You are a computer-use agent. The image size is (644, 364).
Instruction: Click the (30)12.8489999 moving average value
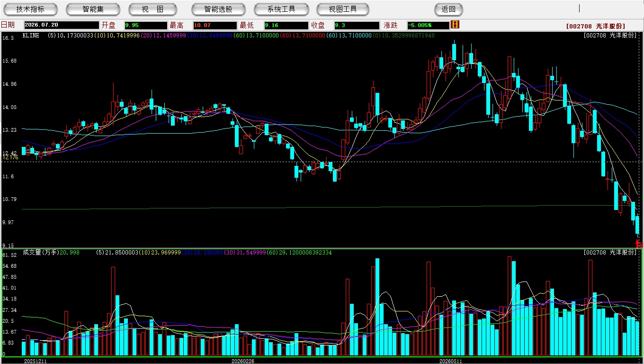(210, 36)
